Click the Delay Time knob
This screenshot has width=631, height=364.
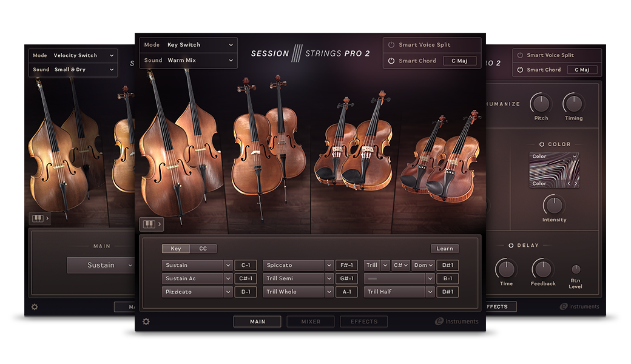point(506,269)
